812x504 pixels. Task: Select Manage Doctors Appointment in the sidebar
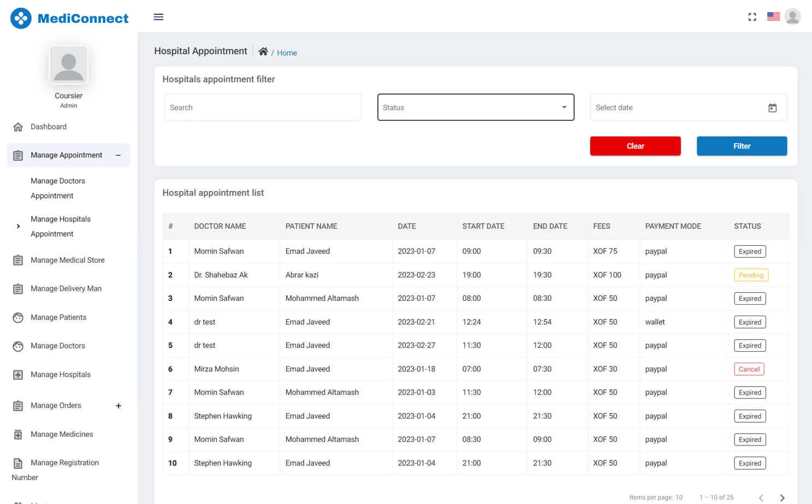coord(58,188)
